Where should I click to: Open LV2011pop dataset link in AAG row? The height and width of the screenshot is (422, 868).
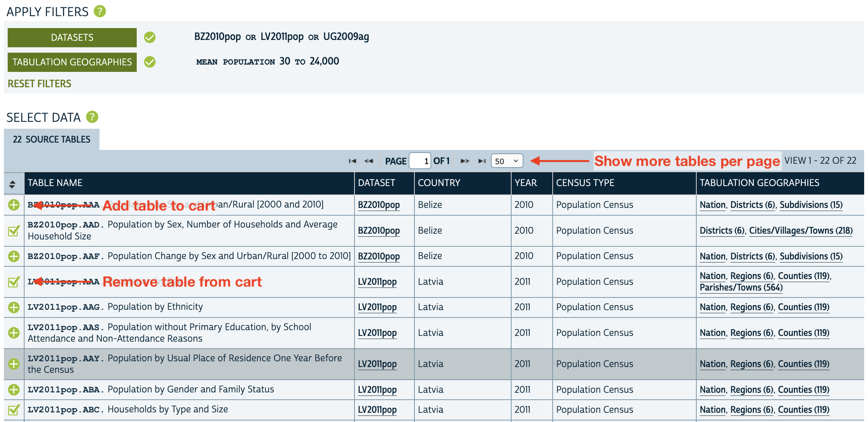pyautogui.click(x=377, y=307)
